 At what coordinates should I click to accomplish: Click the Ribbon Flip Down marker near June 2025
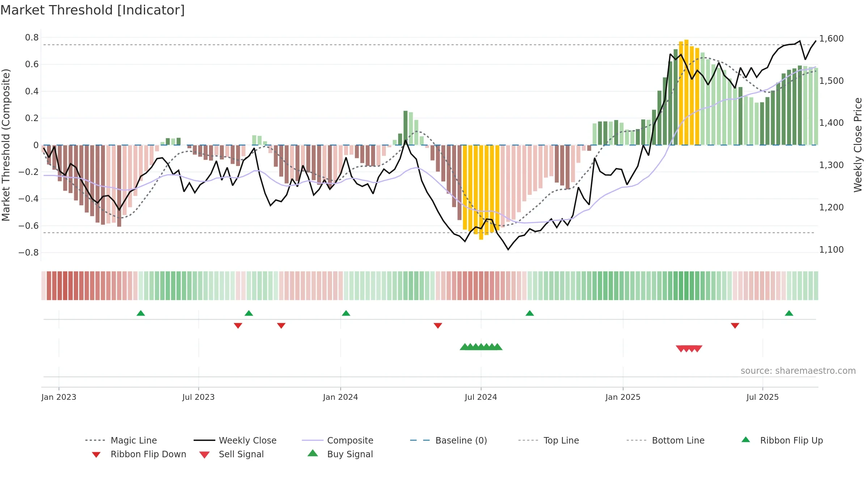735,326
